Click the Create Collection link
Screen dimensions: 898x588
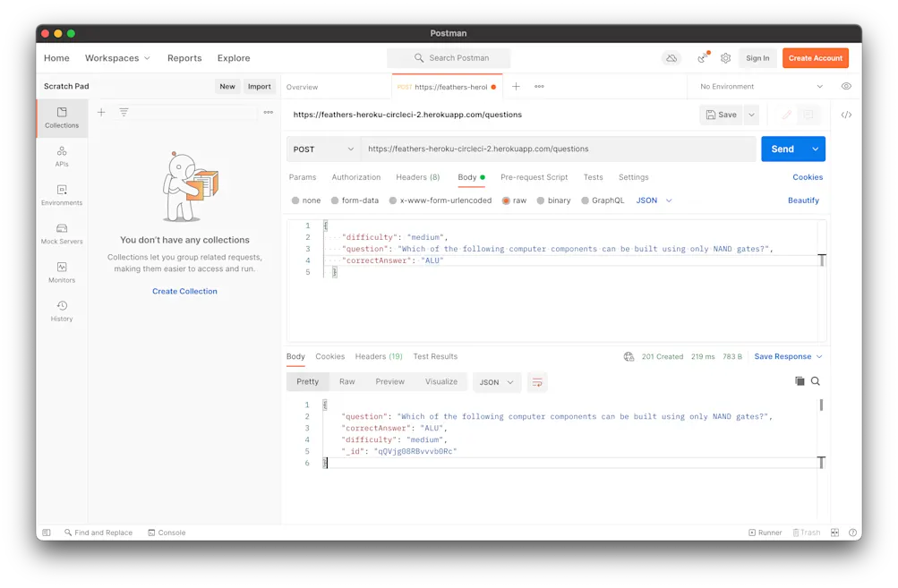tap(184, 291)
